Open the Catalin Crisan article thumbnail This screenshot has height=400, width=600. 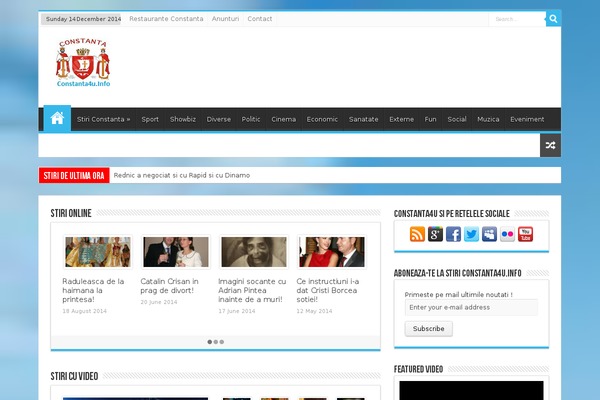click(x=176, y=252)
